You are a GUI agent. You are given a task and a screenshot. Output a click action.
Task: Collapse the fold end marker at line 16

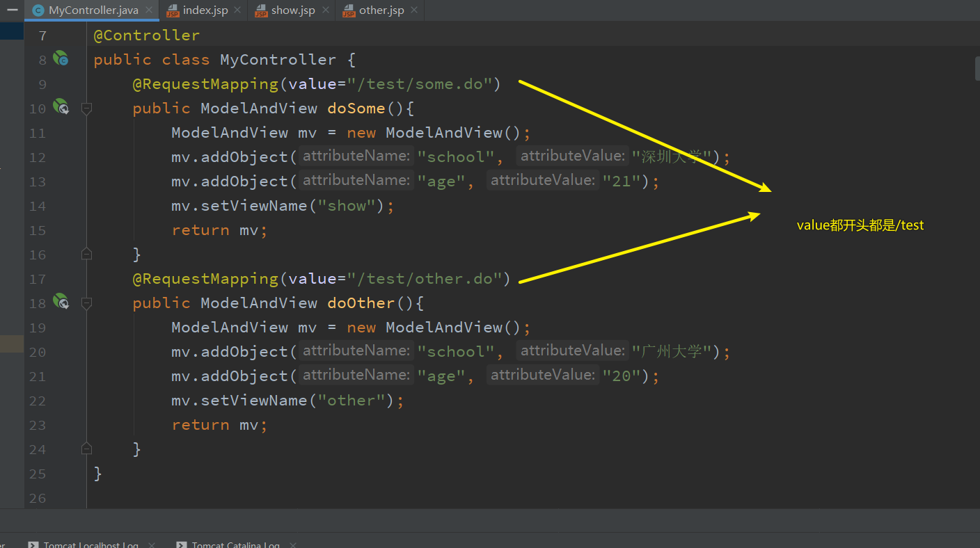pyautogui.click(x=86, y=254)
